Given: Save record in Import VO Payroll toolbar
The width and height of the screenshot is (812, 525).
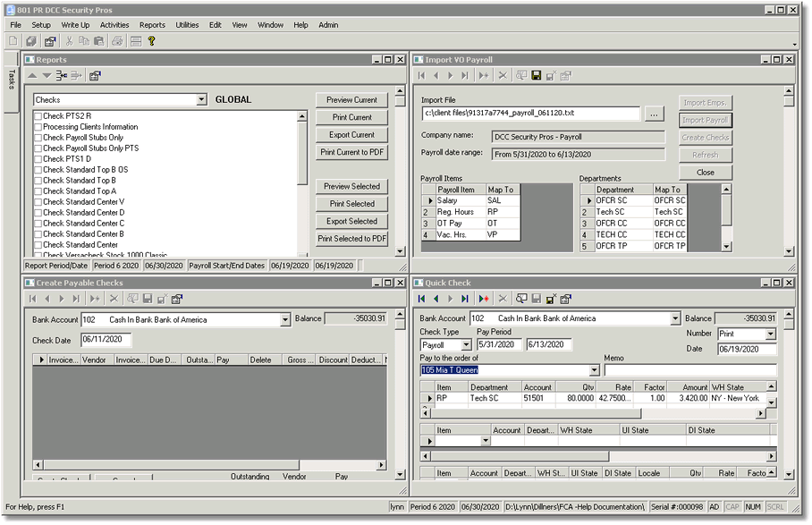Looking at the screenshot, I should (x=536, y=76).
